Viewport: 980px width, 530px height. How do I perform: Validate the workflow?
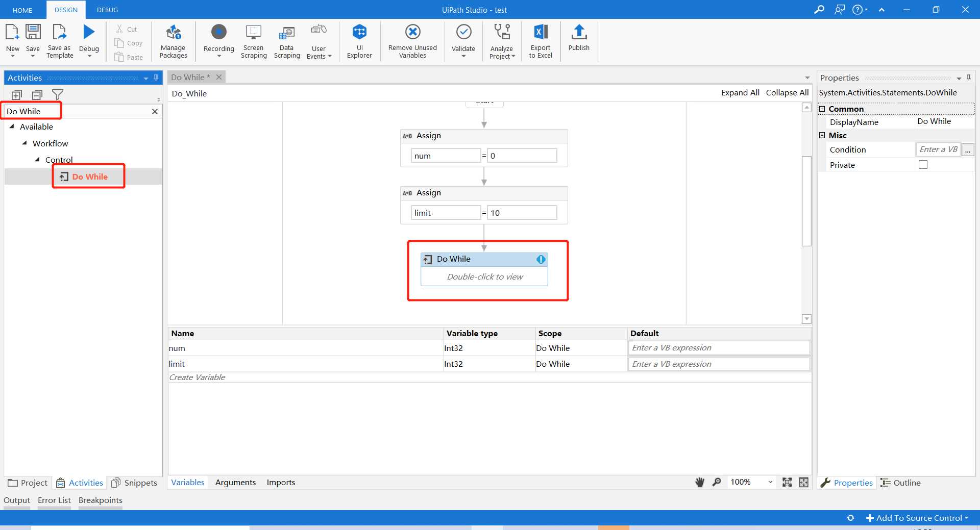[x=463, y=40]
